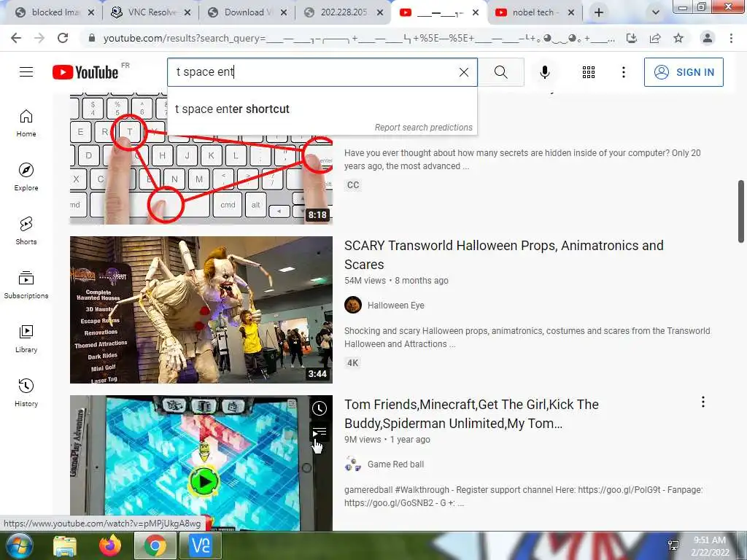Open the 'SCARY Transworld Halloween Props' video title

[503, 254]
